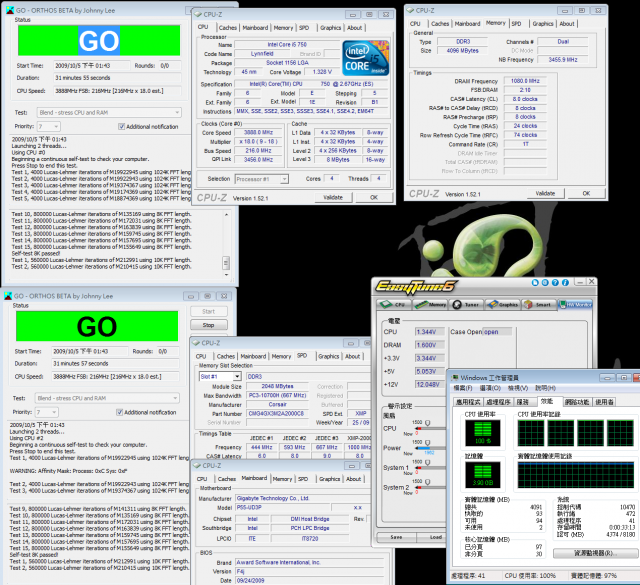Open the Priority dropdown in top ORTHOS window
Viewport: 640px width, 585px height.
tap(49, 126)
